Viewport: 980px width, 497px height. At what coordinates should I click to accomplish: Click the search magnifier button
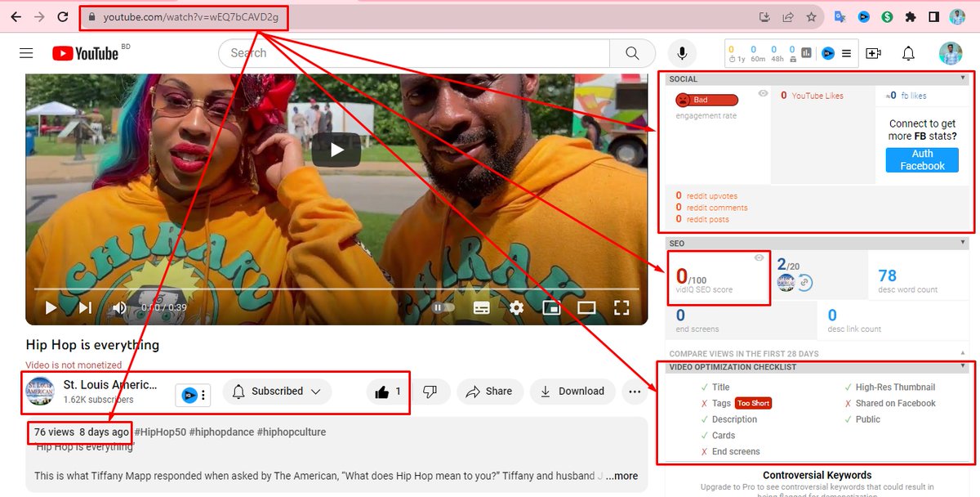tap(632, 53)
